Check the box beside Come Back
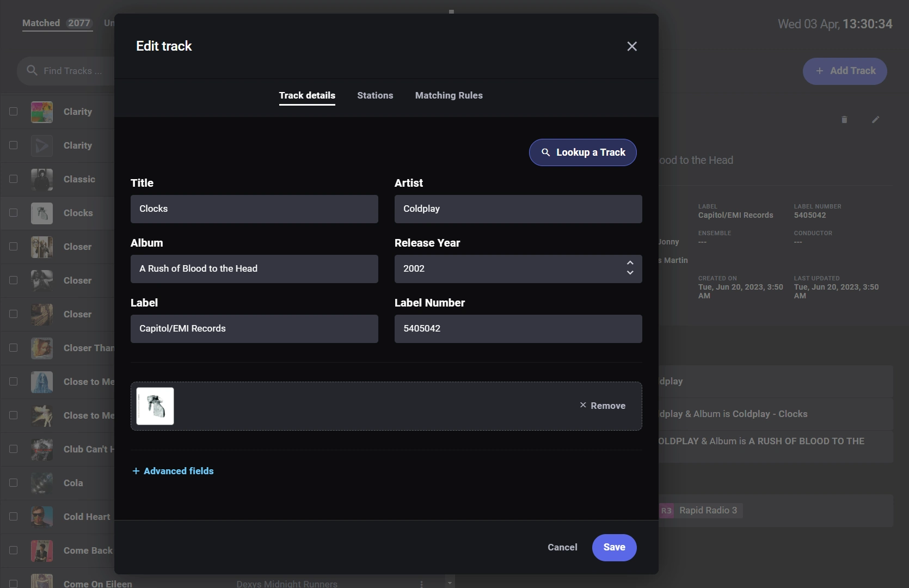 (14, 550)
